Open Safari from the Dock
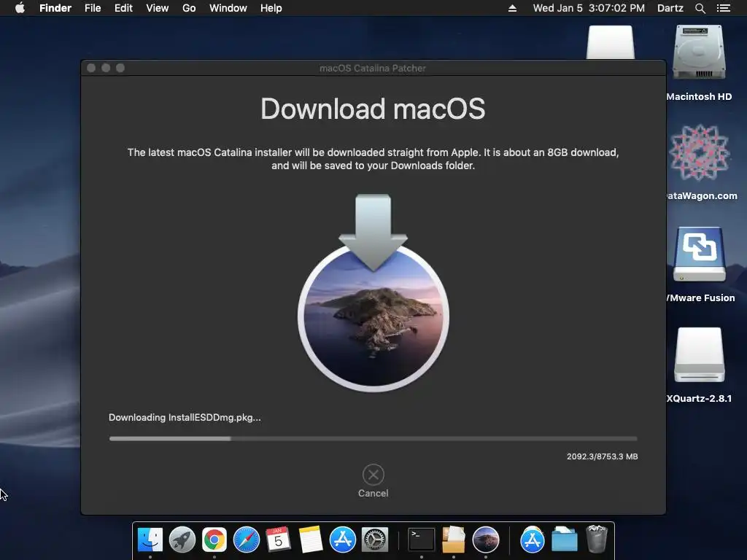Viewport: 747px width, 560px height. point(247,540)
